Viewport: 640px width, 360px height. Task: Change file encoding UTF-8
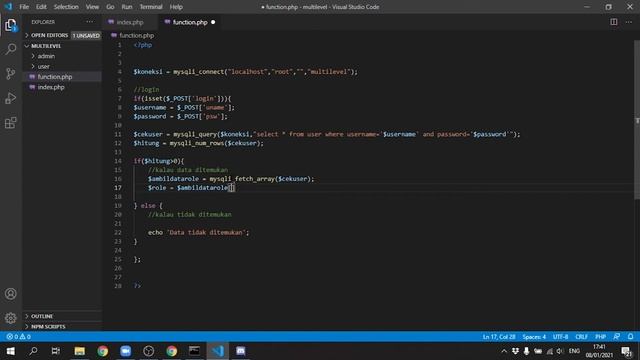(560, 337)
